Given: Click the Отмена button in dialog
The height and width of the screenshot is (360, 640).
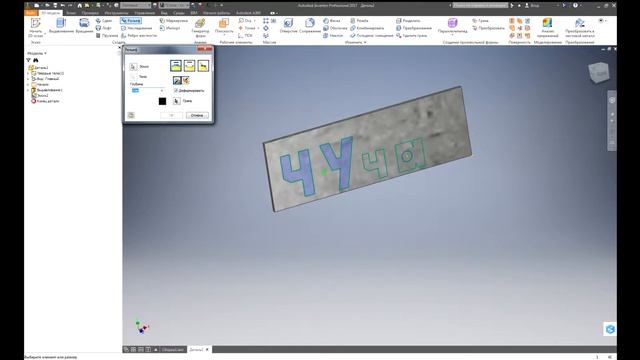Looking at the screenshot, I should coord(197,116).
